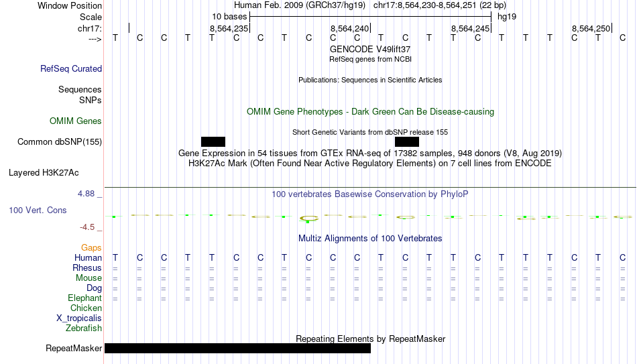Click the RepeatMasker track label

coord(74,348)
